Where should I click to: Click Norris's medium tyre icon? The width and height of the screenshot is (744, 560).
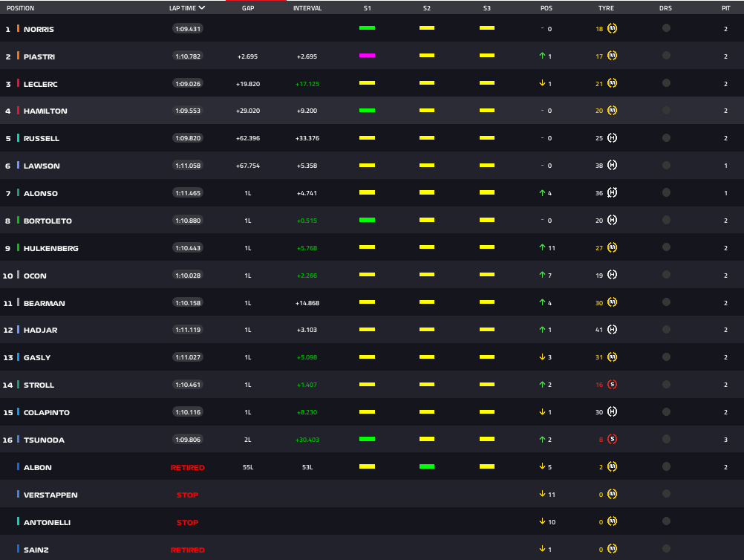click(x=612, y=28)
